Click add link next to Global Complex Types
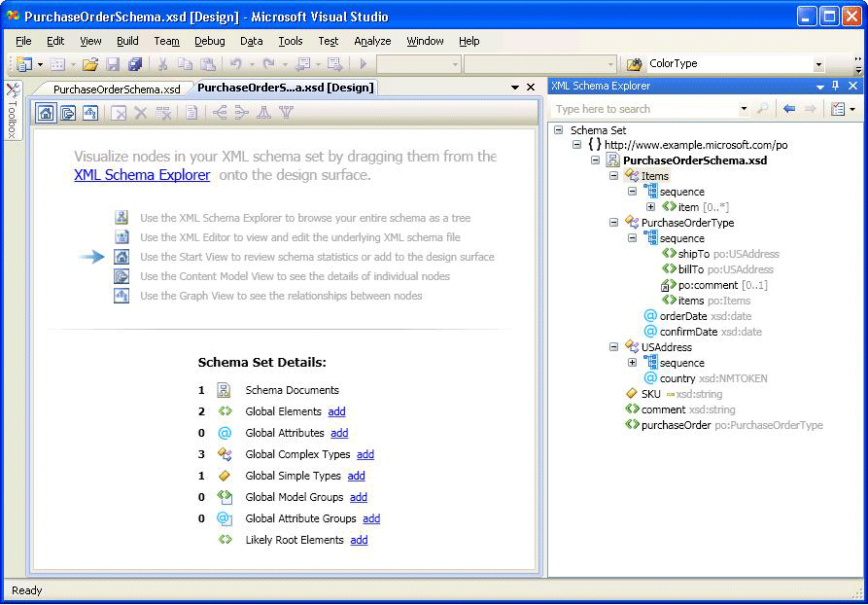Screen dimensions: 868x605 point(365,454)
